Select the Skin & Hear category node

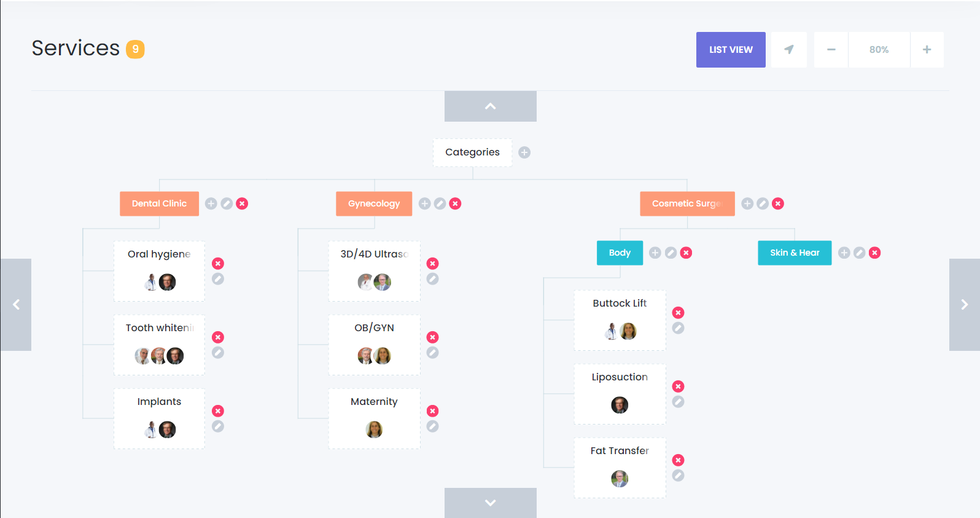795,253
